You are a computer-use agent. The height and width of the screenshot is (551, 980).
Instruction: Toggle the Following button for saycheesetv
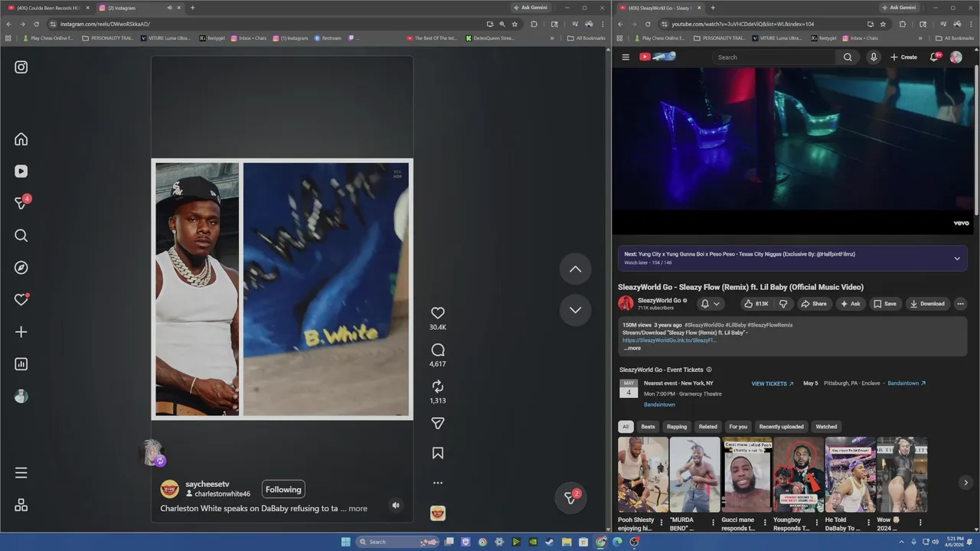pos(283,490)
